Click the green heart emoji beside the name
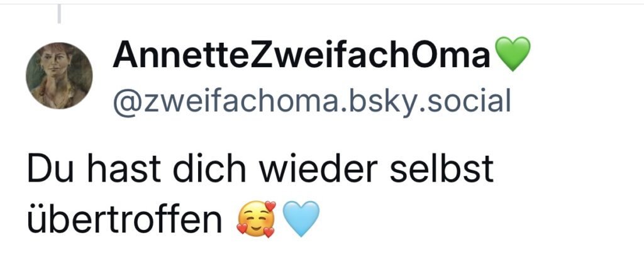The height and width of the screenshot is (279, 644). point(513,54)
